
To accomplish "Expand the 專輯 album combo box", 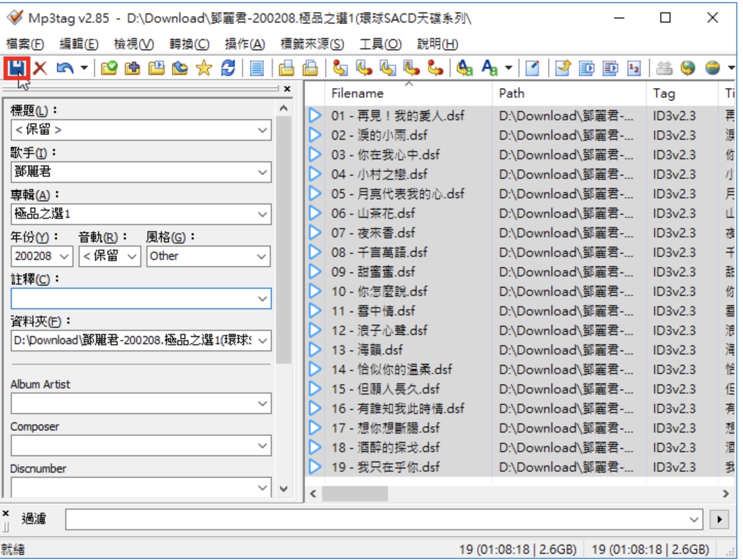I will tap(263, 214).
